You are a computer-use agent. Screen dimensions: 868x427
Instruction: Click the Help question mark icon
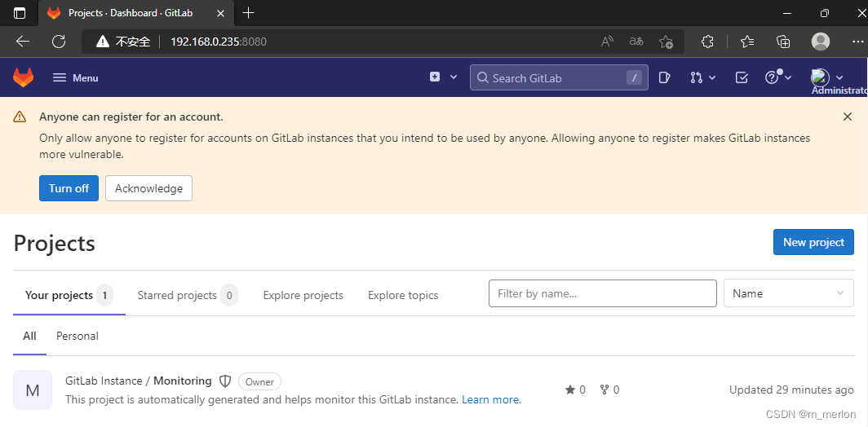tap(772, 78)
